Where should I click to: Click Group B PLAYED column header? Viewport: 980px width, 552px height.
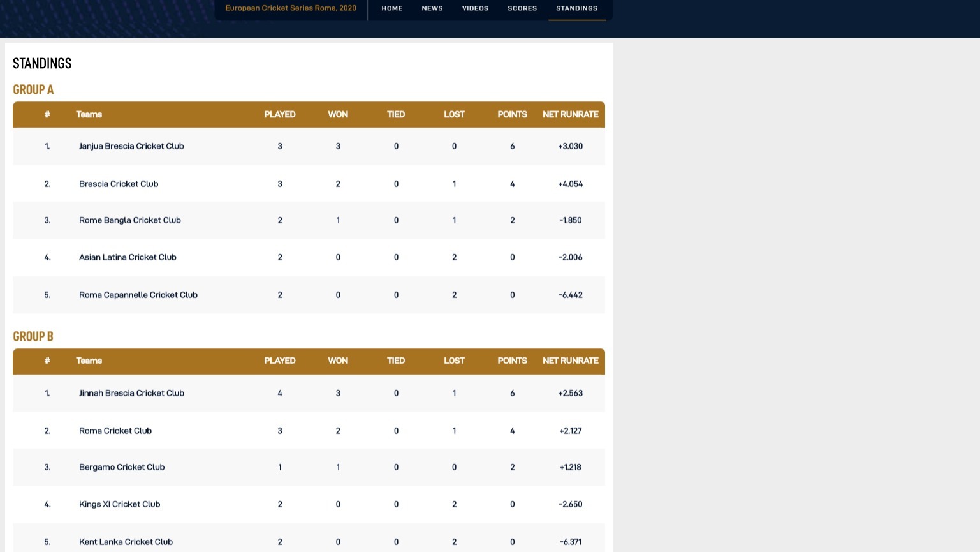(x=280, y=361)
